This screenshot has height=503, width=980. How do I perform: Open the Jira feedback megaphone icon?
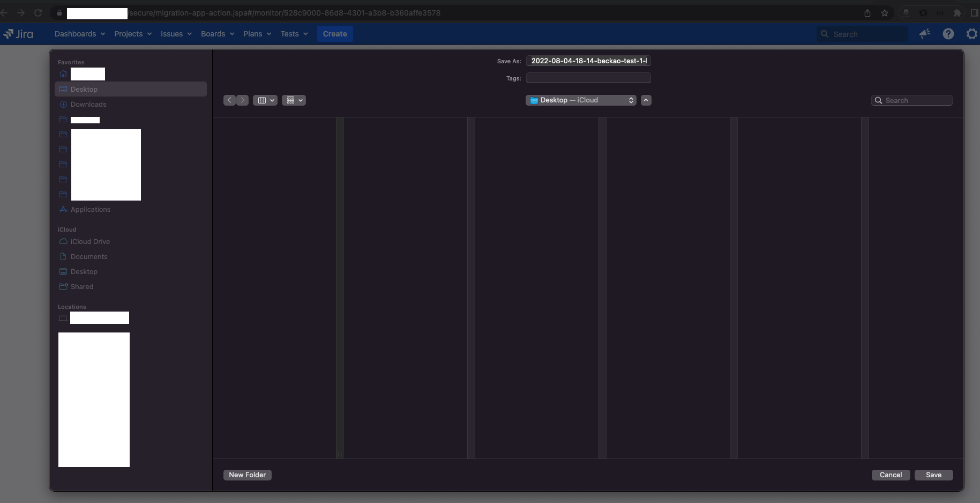(924, 34)
